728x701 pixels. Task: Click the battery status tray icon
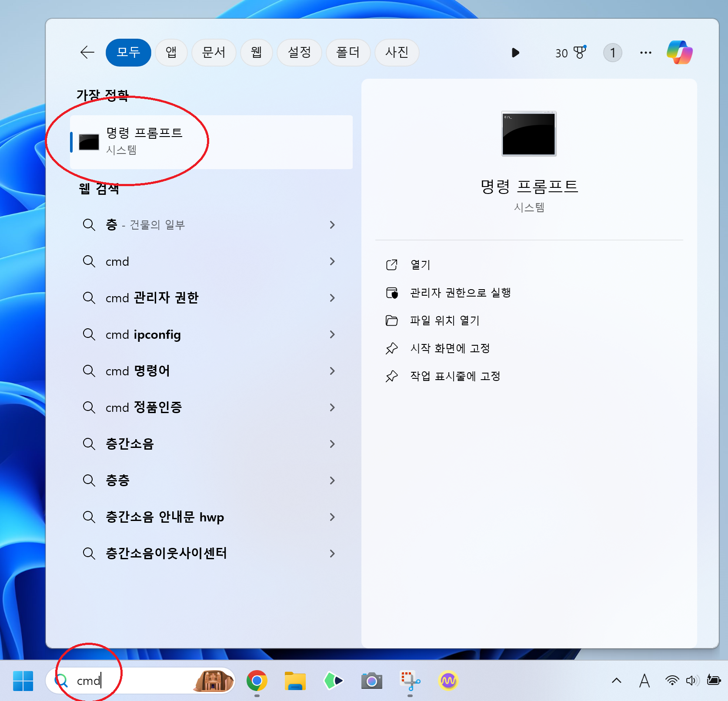(714, 680)
